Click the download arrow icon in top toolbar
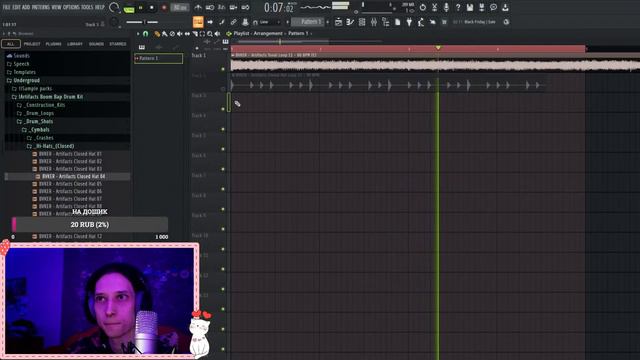This screenshot has width=640, height=360. tap(505, 7)
